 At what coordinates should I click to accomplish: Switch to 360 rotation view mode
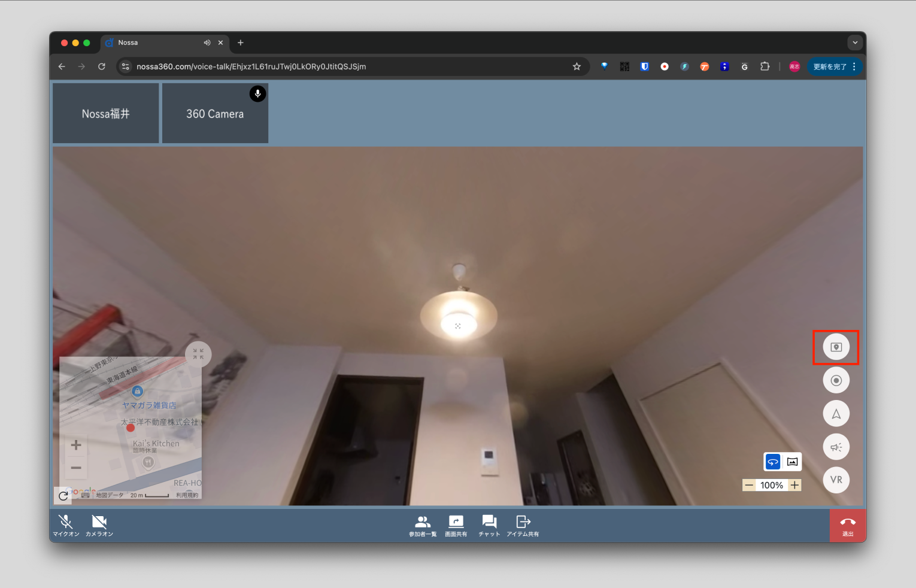coord(773,462)
